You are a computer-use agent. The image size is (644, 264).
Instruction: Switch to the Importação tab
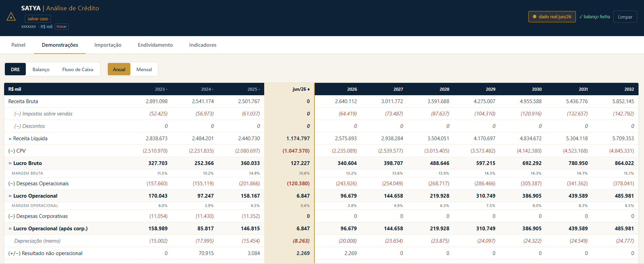pos(108,45)
